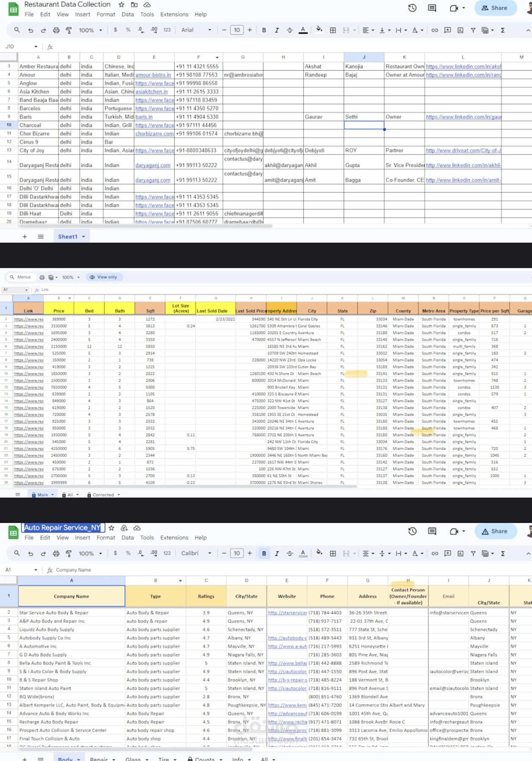Open version history in Auto Repair Service_NY
This screenshot has width=532, height=761.
[x=412, y=531]
